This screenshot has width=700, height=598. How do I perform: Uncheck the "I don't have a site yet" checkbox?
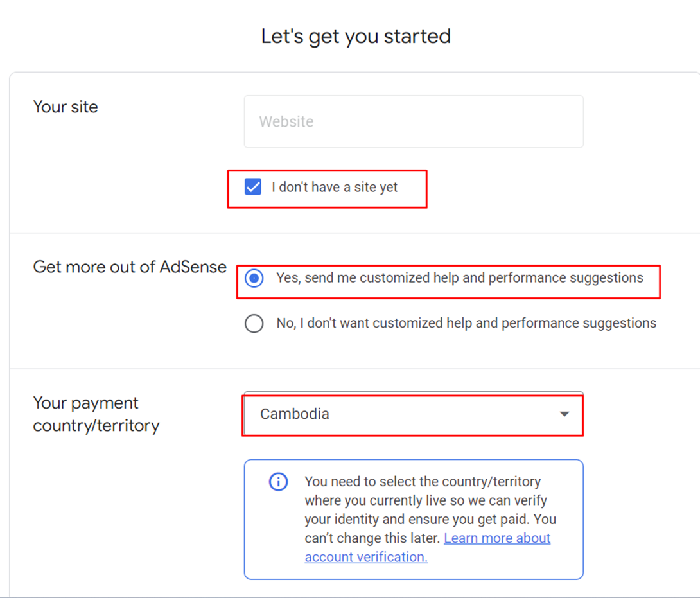click(253, 187)
